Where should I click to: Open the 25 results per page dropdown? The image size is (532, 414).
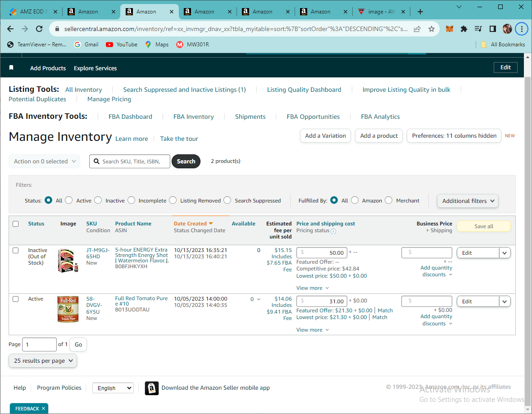pyautogui.click(x=43, y=361)
